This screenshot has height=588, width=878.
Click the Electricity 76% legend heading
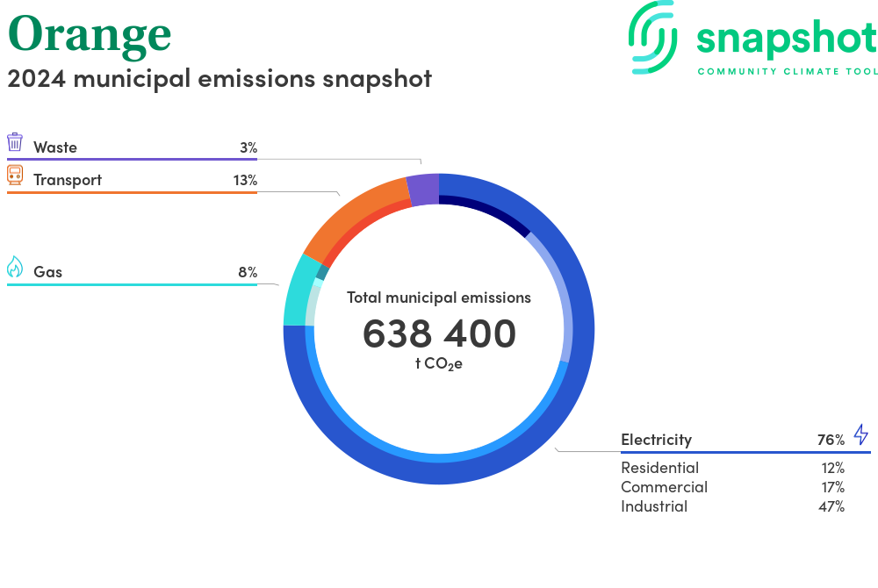[x=732, y=440]
